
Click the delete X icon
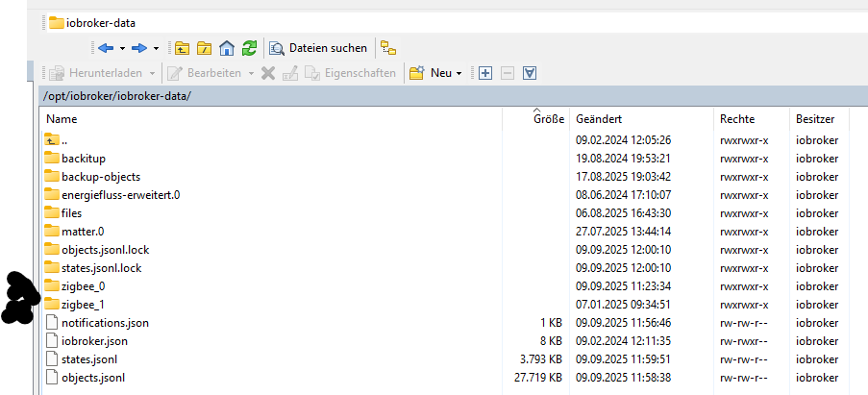(x=268, y=73)
